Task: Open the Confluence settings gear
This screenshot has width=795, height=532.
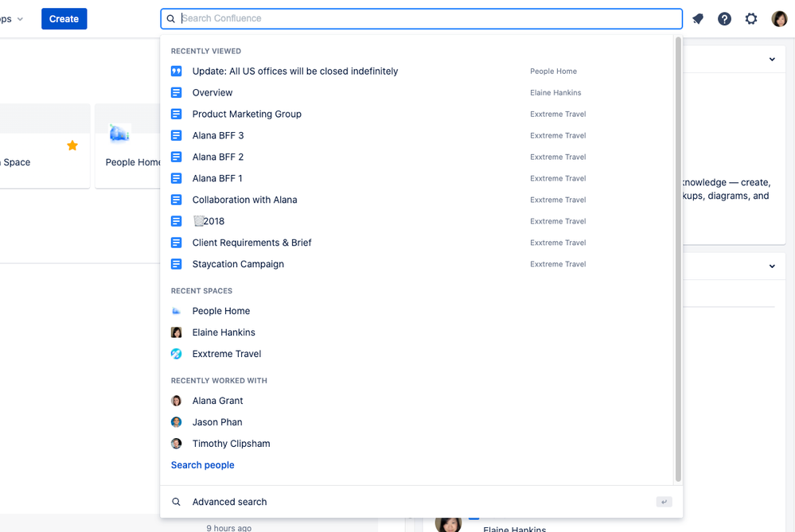Action: (750, 18)
